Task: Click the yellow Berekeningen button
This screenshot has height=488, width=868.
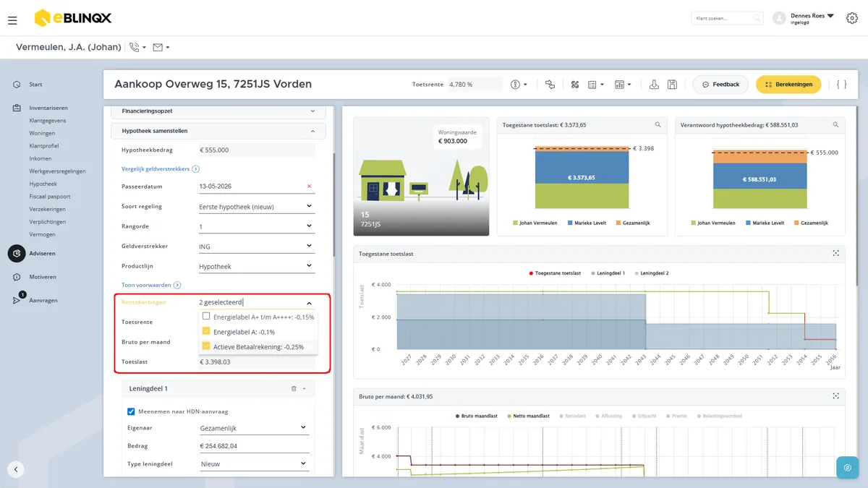Action: (x=788, y=85)
